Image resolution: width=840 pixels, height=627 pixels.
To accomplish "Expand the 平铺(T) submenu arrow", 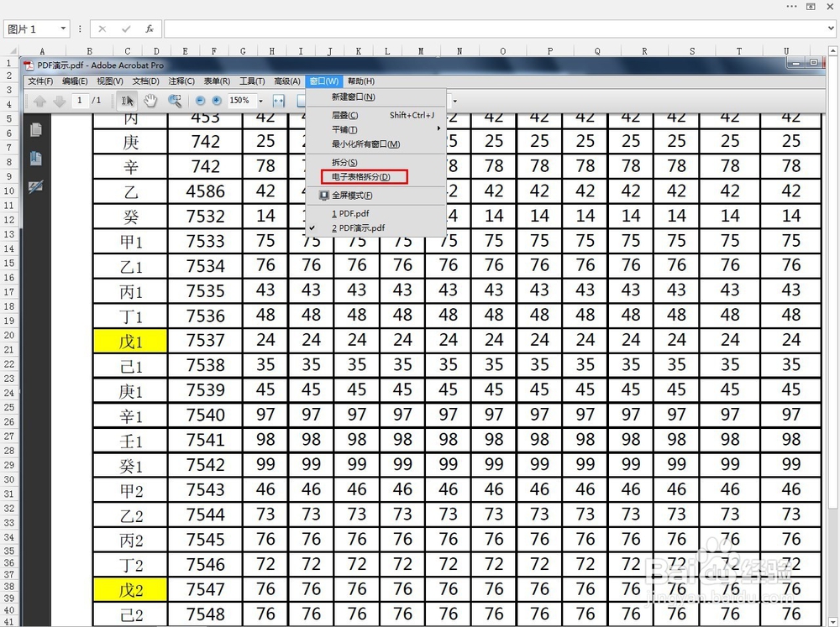I will click(x=438, y=128).
